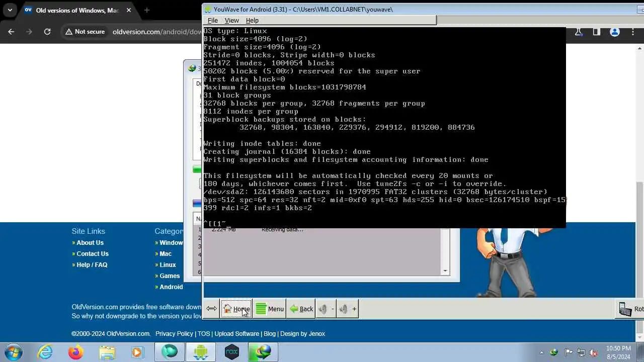Viewport: 644px width, 362px height.
Task: Click the taskbar clock showing 10:50 PM
Action: tap(618, 352)
